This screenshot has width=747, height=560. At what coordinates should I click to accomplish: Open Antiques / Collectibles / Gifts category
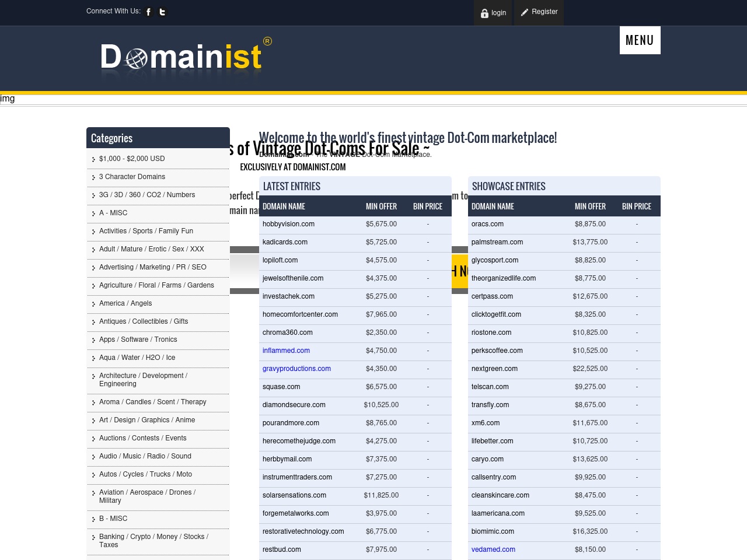(144, 321)
